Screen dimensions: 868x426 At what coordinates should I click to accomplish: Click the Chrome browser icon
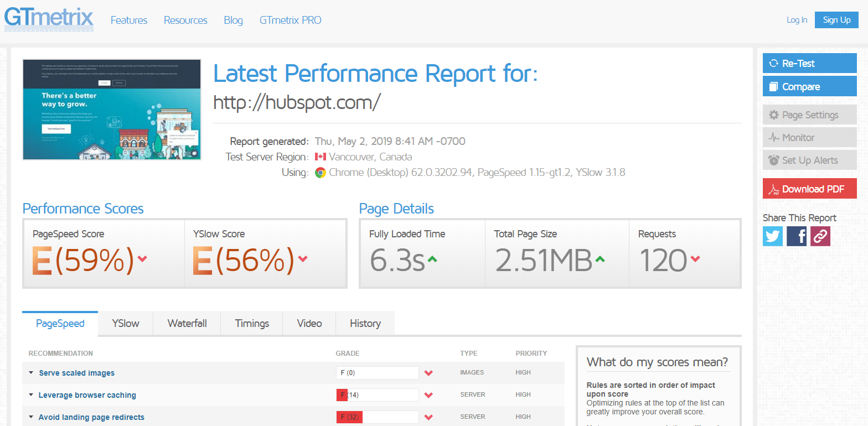320,173
